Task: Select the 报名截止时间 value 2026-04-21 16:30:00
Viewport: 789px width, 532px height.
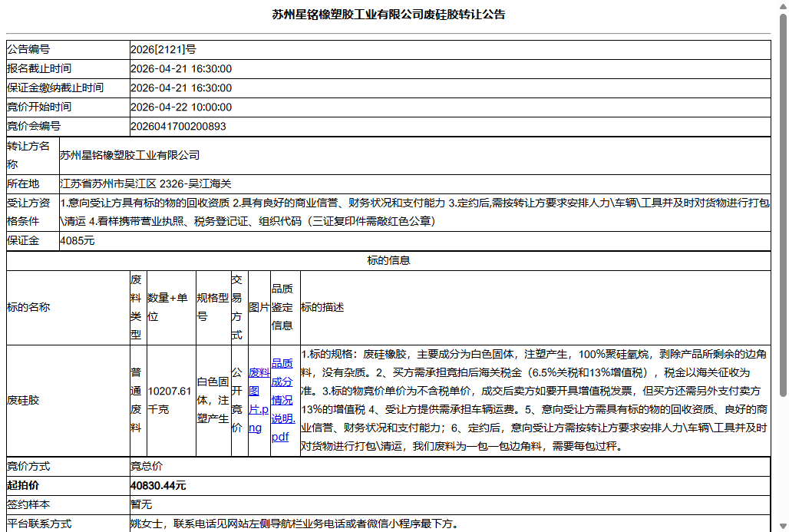Action: pyautogui.click(x=181, y=68)
